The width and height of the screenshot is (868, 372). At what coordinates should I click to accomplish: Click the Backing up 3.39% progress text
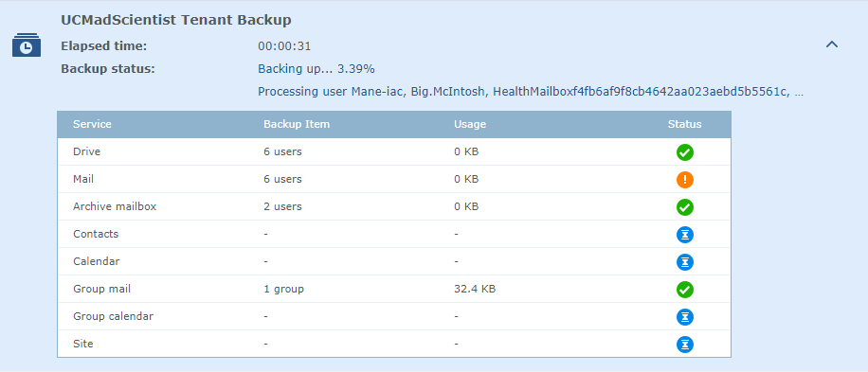(316, 69)
